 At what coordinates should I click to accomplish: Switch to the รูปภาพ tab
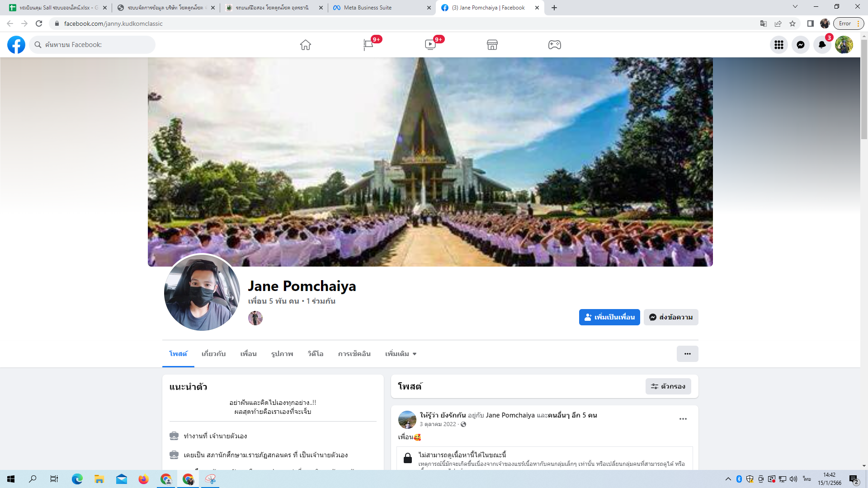tap(282, 354)
